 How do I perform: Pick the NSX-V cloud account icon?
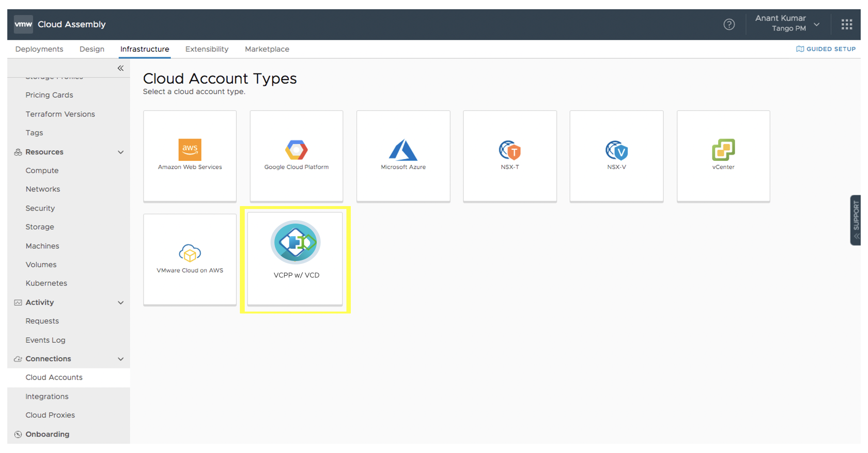(x=616, y=150)
